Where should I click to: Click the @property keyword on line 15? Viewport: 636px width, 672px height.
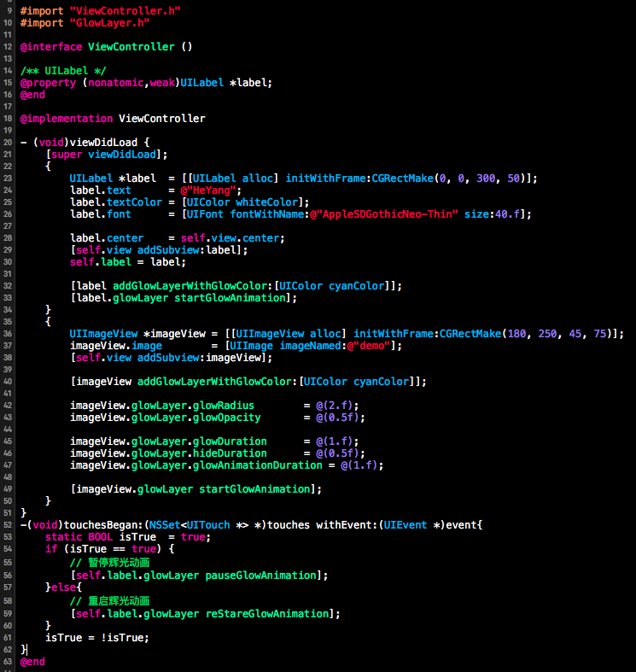[x=48, y=83]
